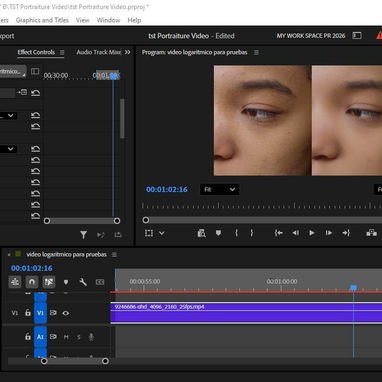Click the Mark Out bracket button
The height and width of the screenshot is (382, 382).
tap(252, 233)
